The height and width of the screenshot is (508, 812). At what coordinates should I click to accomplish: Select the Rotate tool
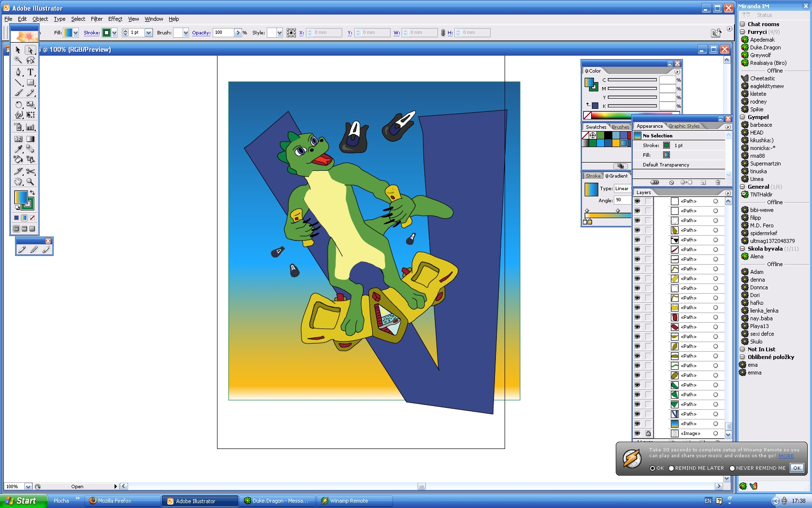18,105
